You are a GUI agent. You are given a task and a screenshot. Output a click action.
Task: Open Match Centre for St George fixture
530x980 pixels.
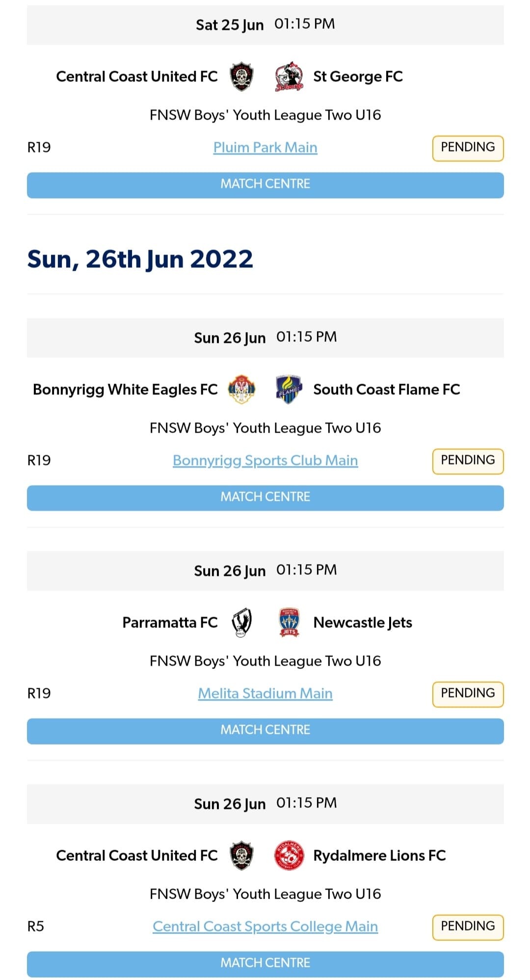265,184
